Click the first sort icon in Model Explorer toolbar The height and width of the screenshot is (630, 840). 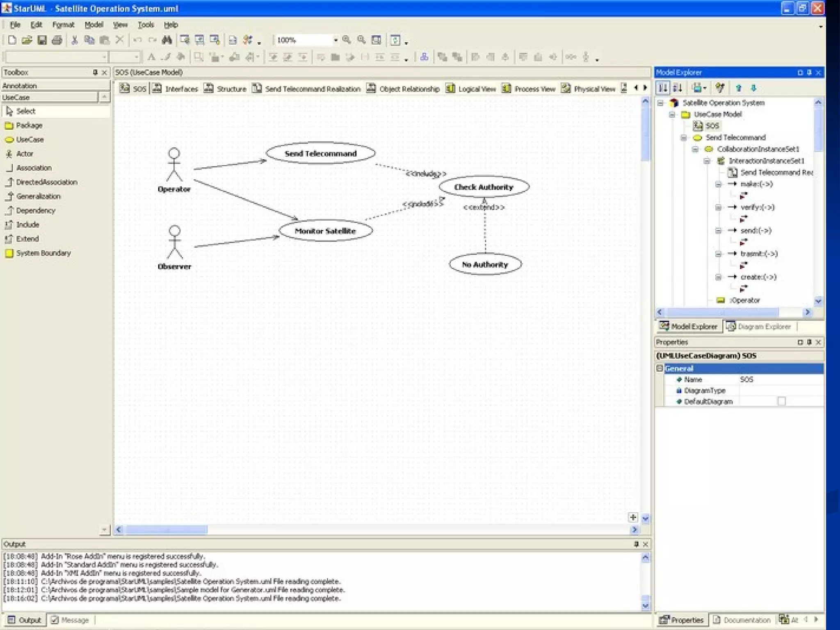662,88
